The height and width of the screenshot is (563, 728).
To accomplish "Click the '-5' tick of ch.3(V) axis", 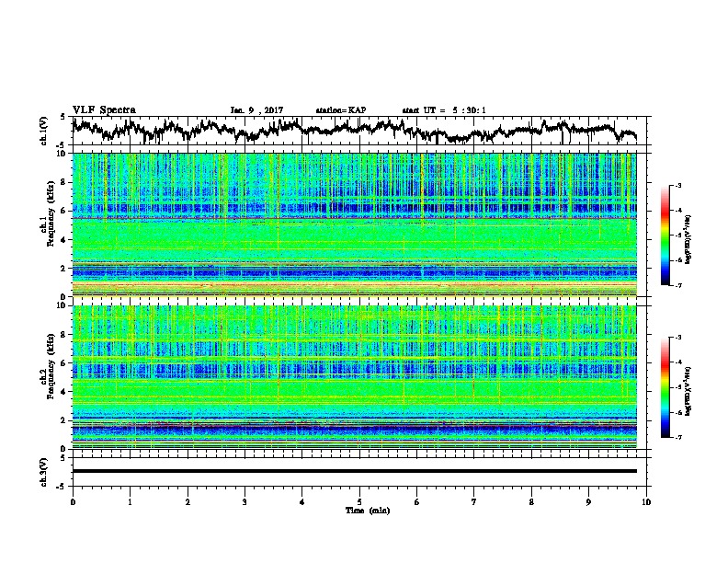I will (x=62, y=487).
